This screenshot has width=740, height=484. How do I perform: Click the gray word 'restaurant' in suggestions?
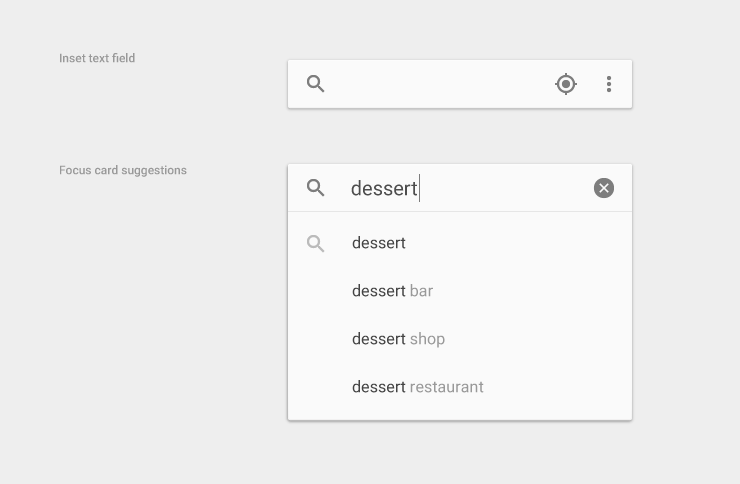447,387
